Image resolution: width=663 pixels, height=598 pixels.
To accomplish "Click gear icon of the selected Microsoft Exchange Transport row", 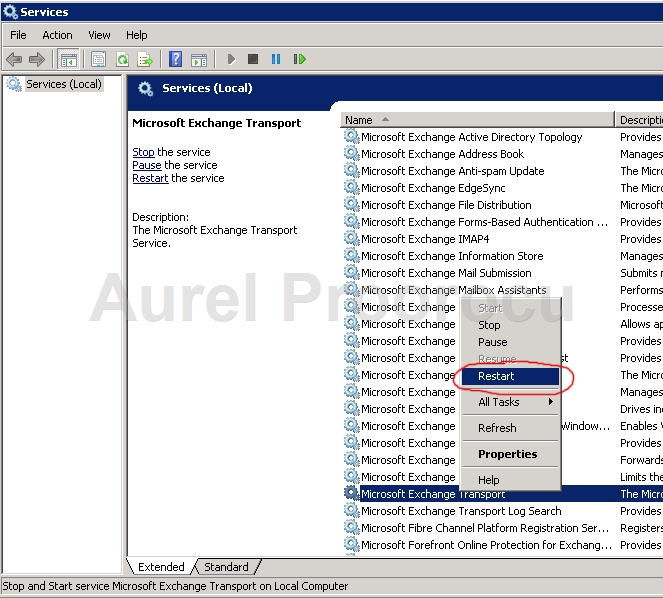I will tap(351, 493).
